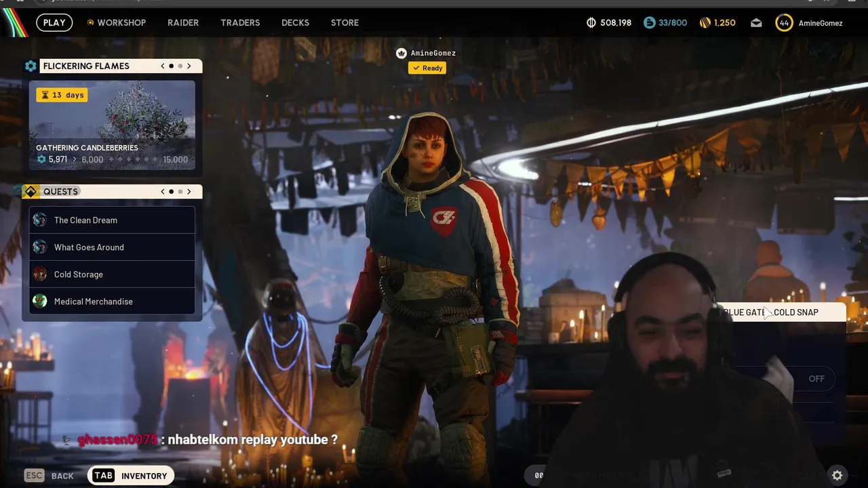
Task: Open What Goes Around quest
Action: (x=113, y=247)
